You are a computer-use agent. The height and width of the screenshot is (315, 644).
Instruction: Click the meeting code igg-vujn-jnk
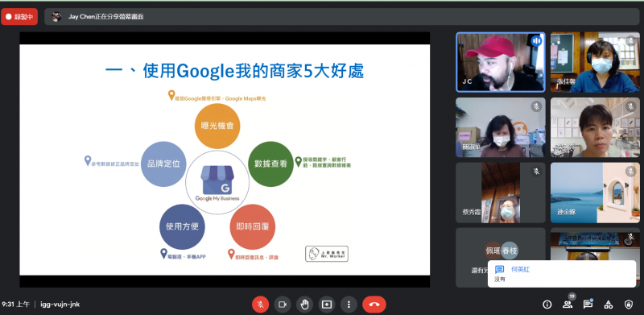(x=60, y=305)
